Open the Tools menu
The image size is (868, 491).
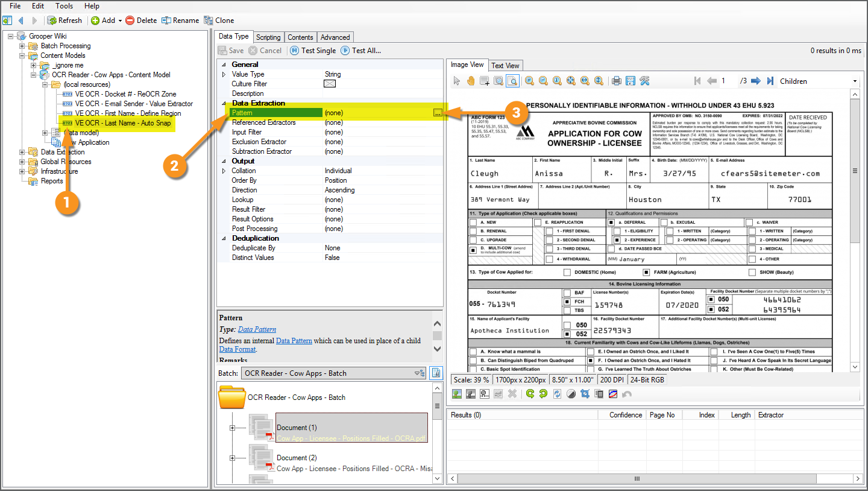64,6
